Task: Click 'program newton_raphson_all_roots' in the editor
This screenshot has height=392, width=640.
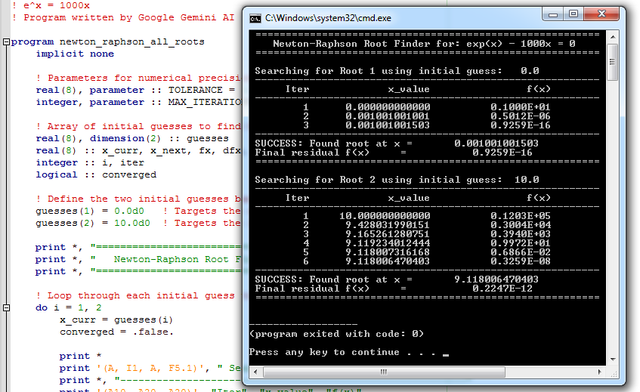Action: [108, 42]
